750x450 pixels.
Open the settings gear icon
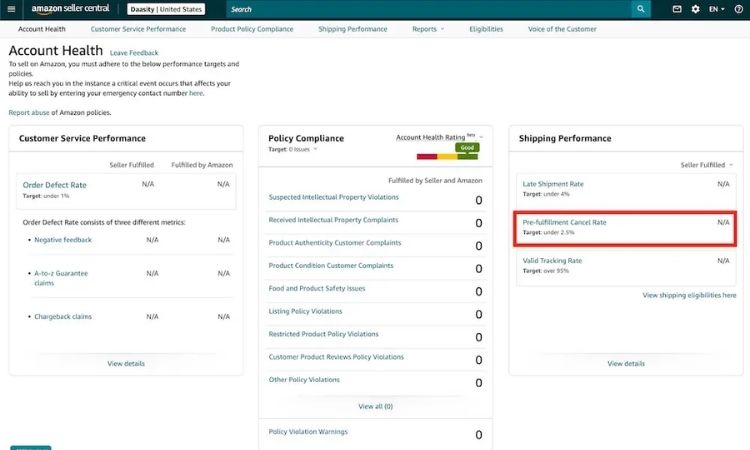pos(695,9)
